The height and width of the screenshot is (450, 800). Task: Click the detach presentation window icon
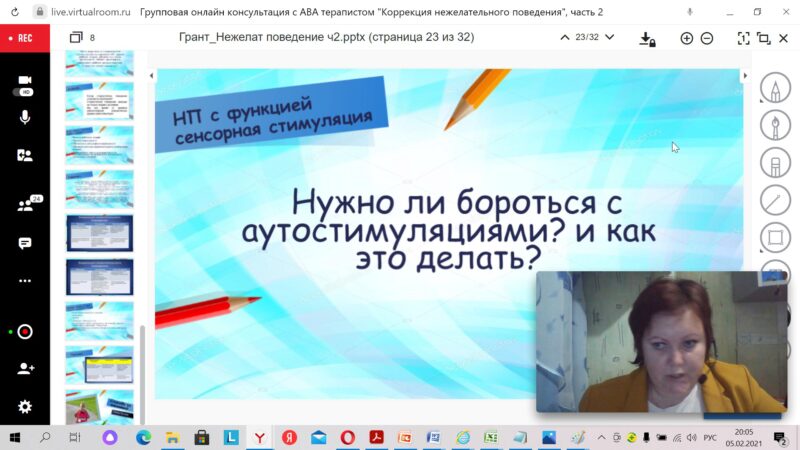763,38
